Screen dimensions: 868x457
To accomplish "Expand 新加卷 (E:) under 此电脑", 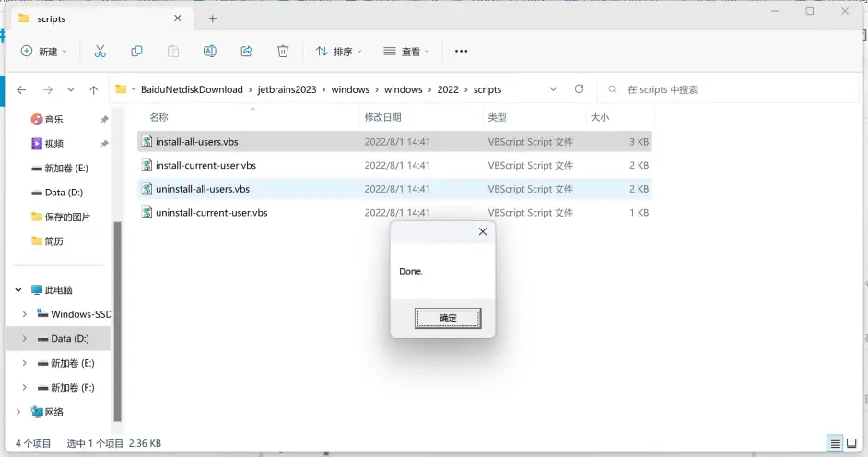I will (x=24, y=363).
